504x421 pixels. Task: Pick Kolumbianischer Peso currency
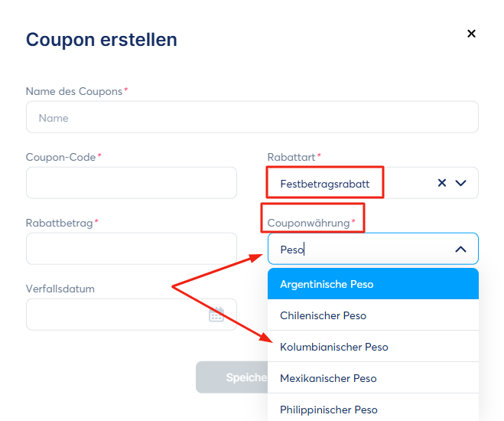[373, 347]
